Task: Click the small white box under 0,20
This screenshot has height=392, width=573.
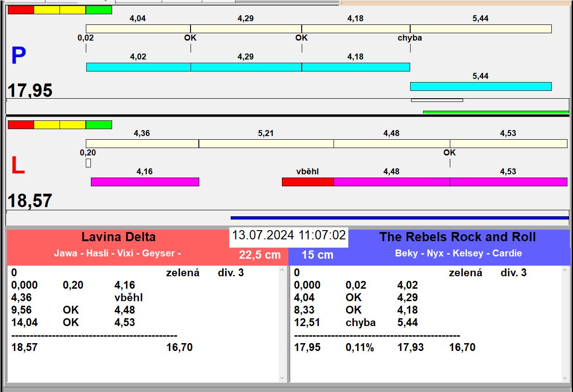Action: coord(88,163)
